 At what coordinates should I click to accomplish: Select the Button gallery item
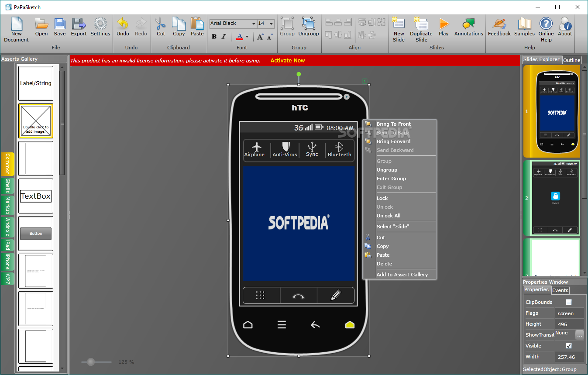pyautogui.click(x=36, y=234)
